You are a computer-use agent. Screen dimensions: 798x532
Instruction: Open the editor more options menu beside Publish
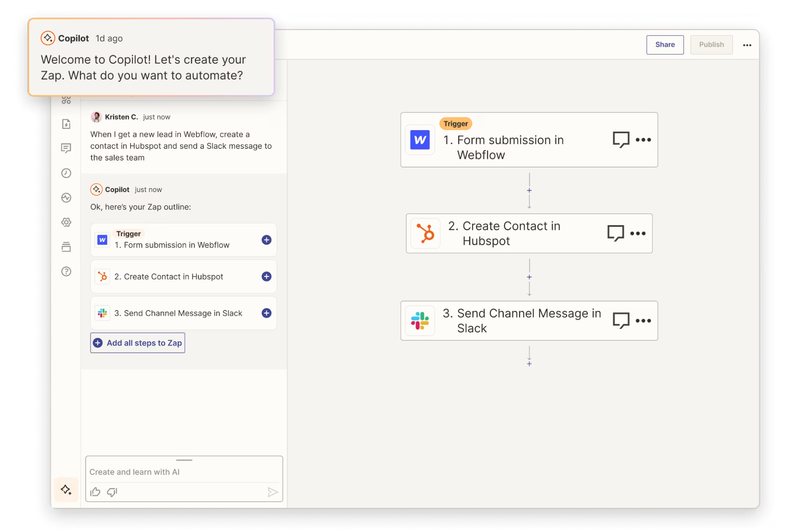coord(747,45)
